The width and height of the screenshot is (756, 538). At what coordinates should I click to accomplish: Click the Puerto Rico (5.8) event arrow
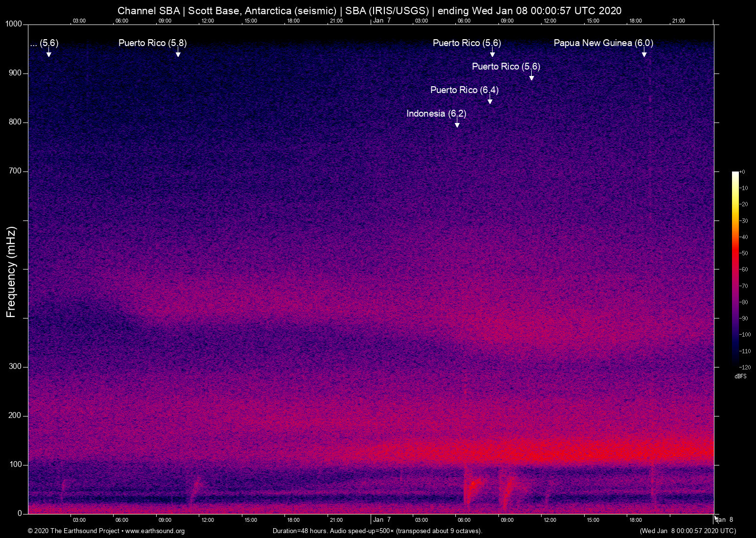pyautogui.click(x=178, y=54)
